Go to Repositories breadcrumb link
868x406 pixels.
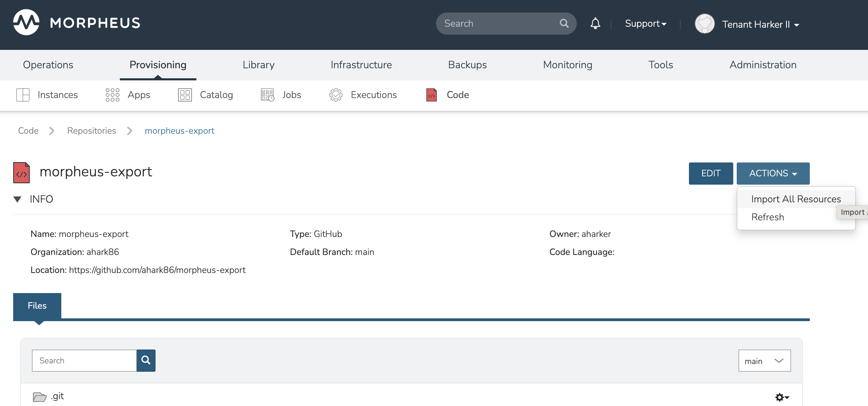pos(91,131)
